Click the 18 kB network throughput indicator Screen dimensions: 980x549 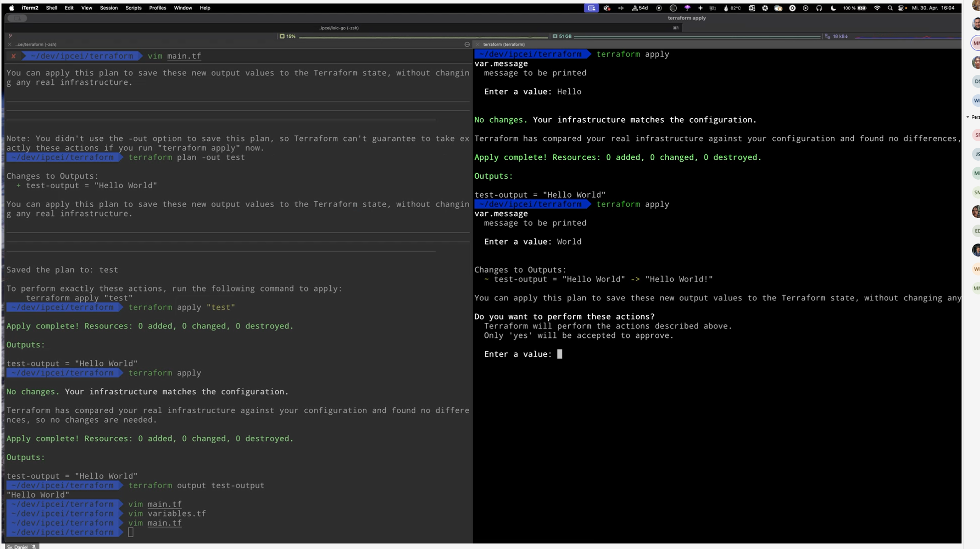pos(836,36)
